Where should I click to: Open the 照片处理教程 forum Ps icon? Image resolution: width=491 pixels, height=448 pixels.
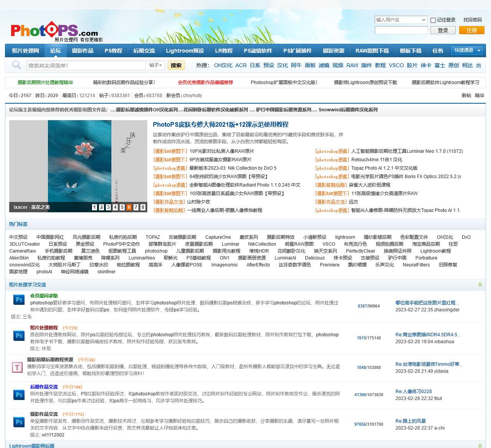click(x=19, y=336)
